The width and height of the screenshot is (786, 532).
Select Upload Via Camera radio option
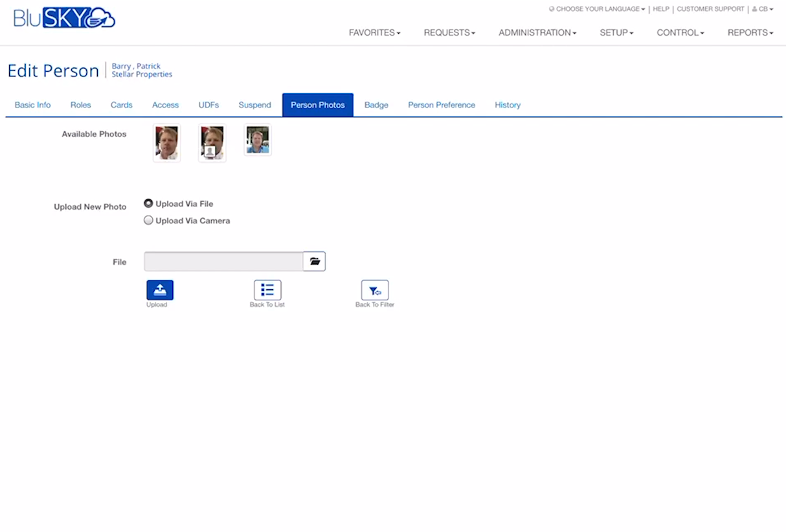pyautogui.click(x=149, y=220)
